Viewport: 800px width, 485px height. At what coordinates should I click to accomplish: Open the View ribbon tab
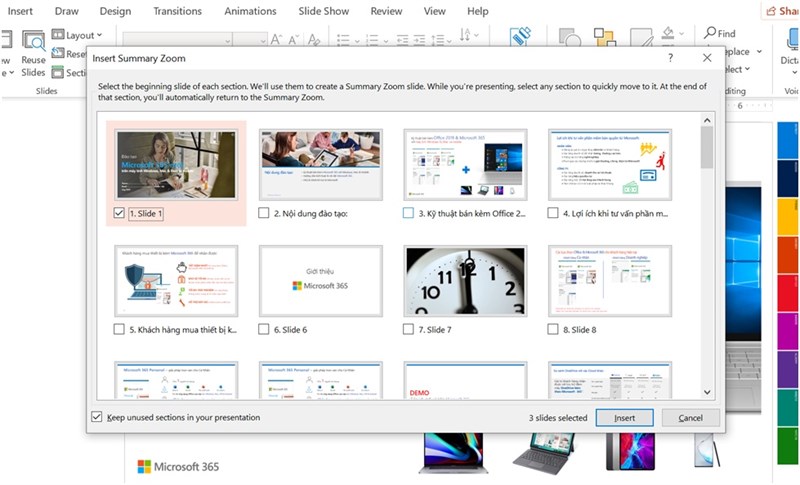pos(435,11)
